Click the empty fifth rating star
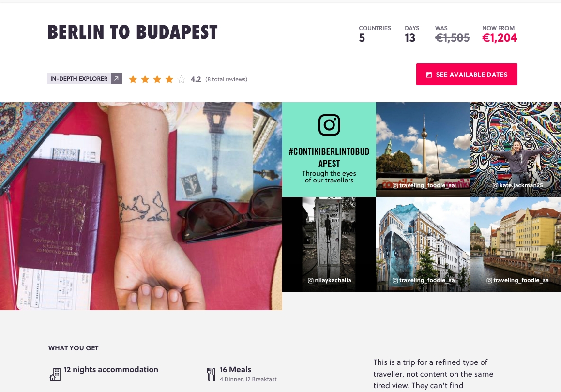This screenshot has height=392, width=561. tap(182, 79)
